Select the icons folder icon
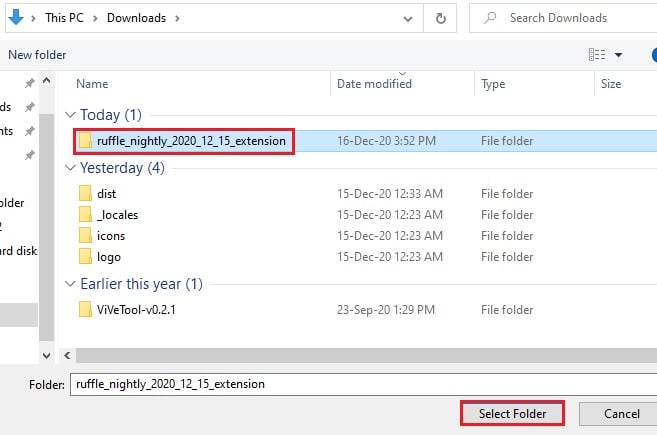This screenshot has height=435, width=657. point(85,235)
